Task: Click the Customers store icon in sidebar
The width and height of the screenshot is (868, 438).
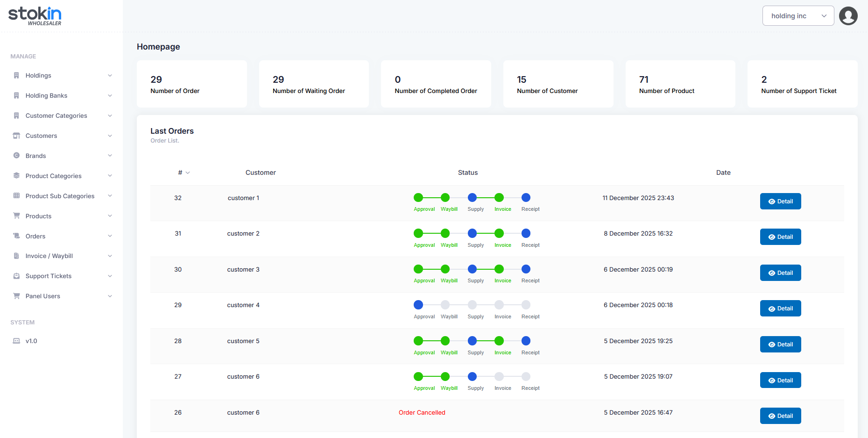Action: pos(16,136)
